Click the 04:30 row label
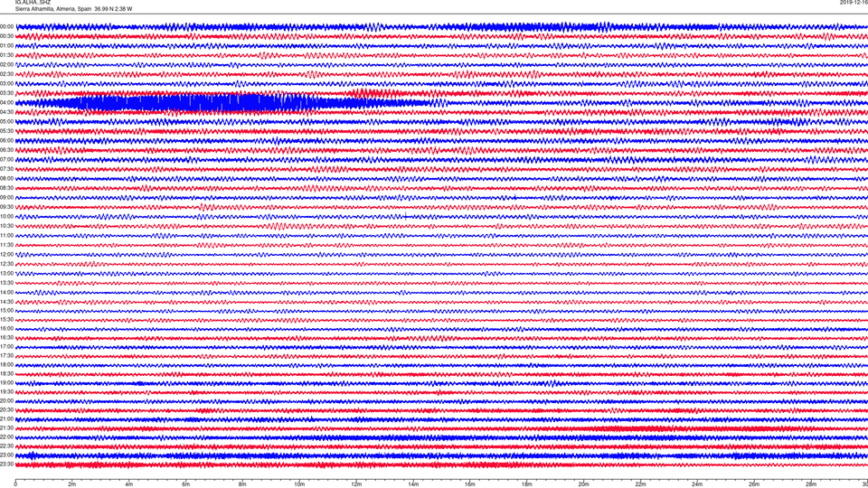The image size is (868, 488). (x=6, y=112)
